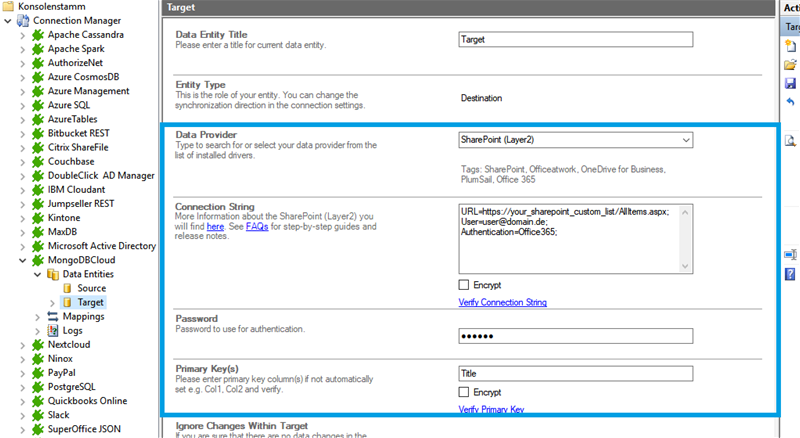Click the Verify Connection String link
The image size is (800, 438).
[502, 302]
